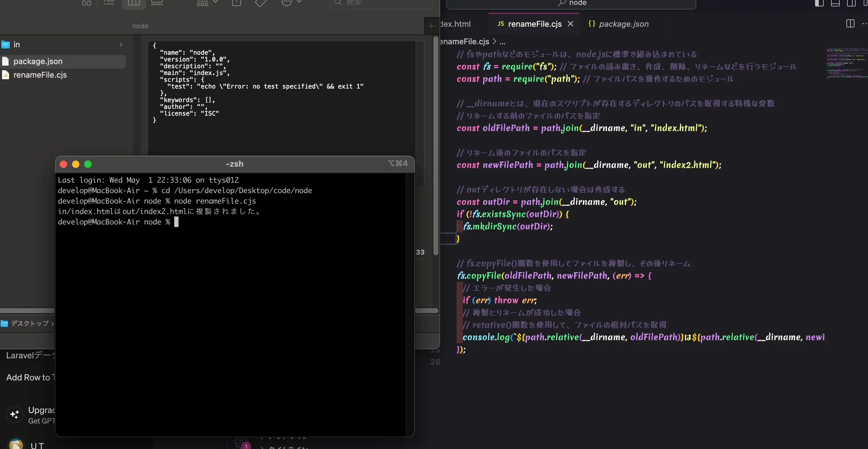This screenshot has height=449, width=868.
Task: Toggle VS Code secondary sidebar layout icon
Action: click(851, 3)
